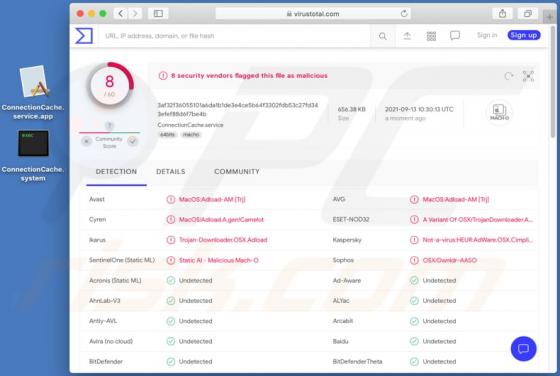Screen dimensions: 560x376
Task: Open the comments speech bubble icon
Action: click(x=455, y=36)
